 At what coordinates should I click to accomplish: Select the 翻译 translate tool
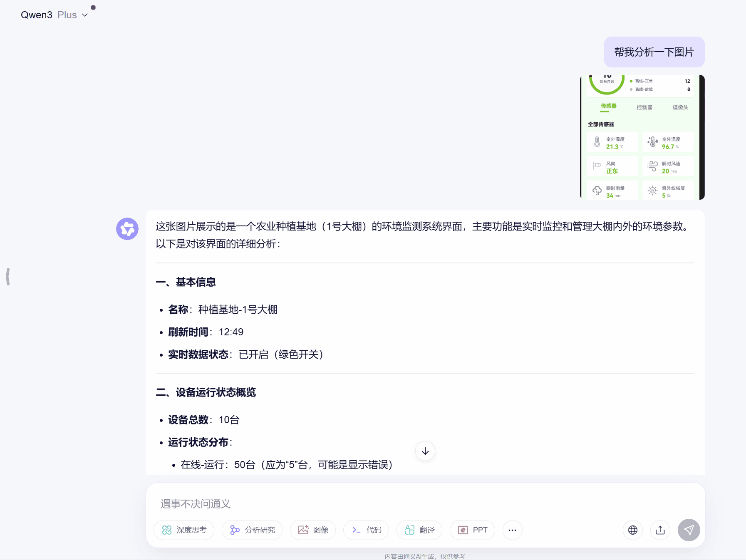click(x=419, y=530)
